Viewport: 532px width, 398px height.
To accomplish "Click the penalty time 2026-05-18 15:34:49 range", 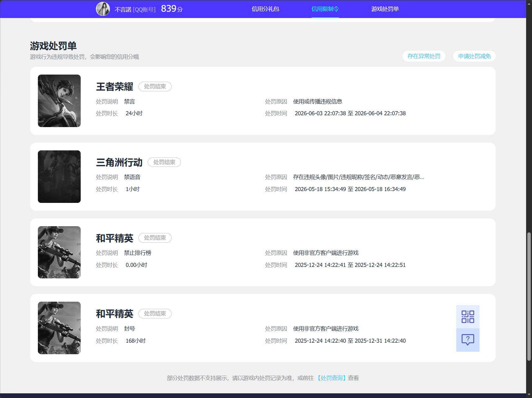I will coord(350,189).
